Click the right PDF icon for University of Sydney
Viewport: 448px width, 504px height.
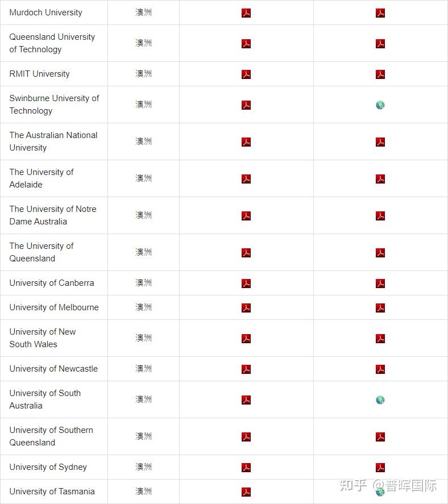[380, 468]
